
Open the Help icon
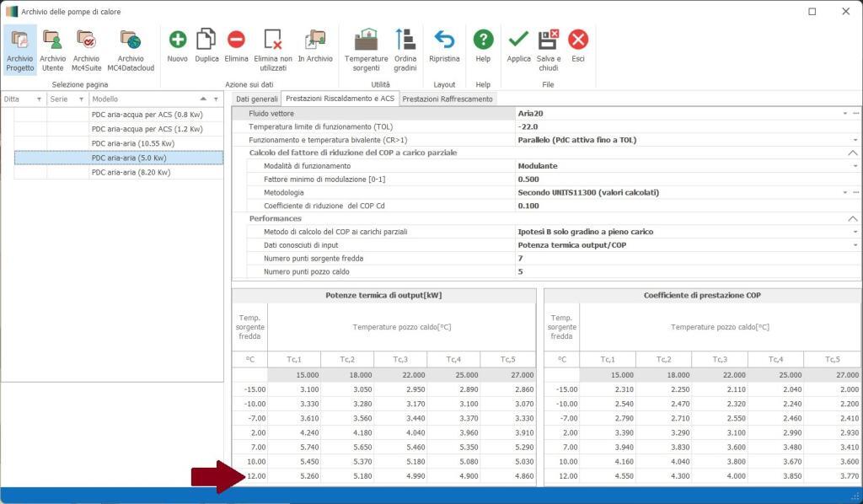(x=483, y=40)
